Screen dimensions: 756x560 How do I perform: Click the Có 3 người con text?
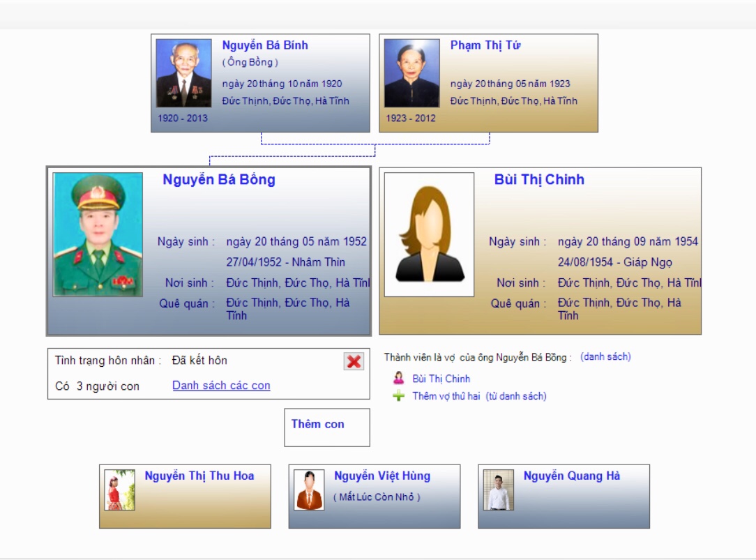(97, 386)
